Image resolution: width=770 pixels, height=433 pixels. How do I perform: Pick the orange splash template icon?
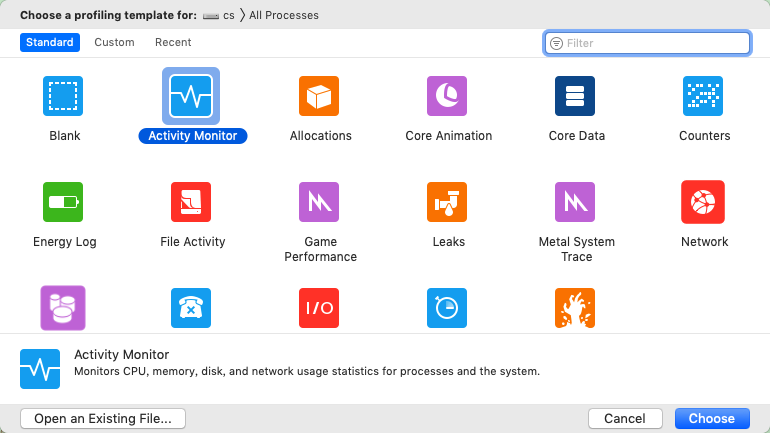pyautogui.click(x=575, y=308)
